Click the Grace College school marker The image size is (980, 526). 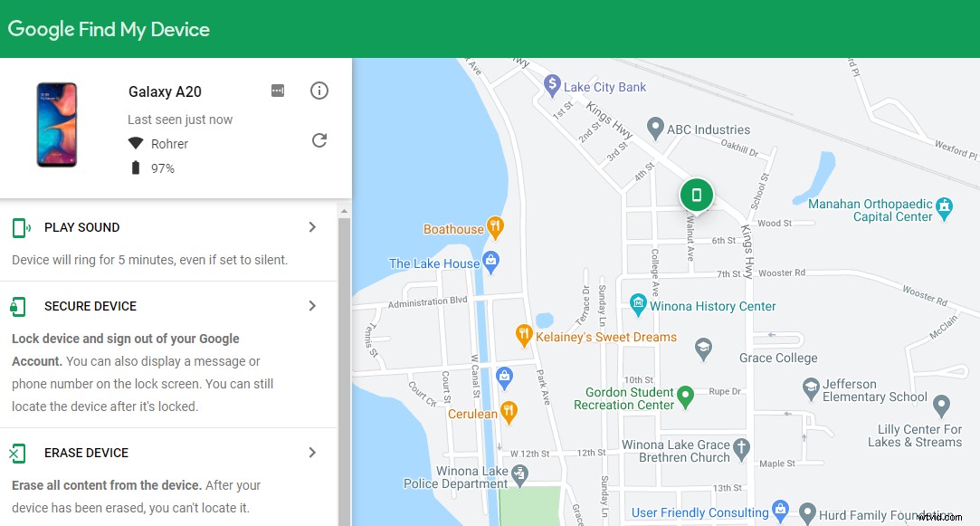[x=704, y=346]
